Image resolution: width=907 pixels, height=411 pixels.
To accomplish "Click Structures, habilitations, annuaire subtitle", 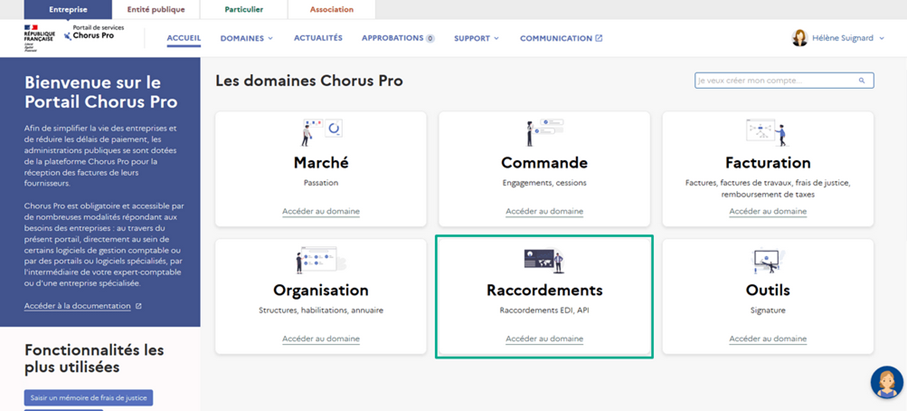I will pos(321,310).
